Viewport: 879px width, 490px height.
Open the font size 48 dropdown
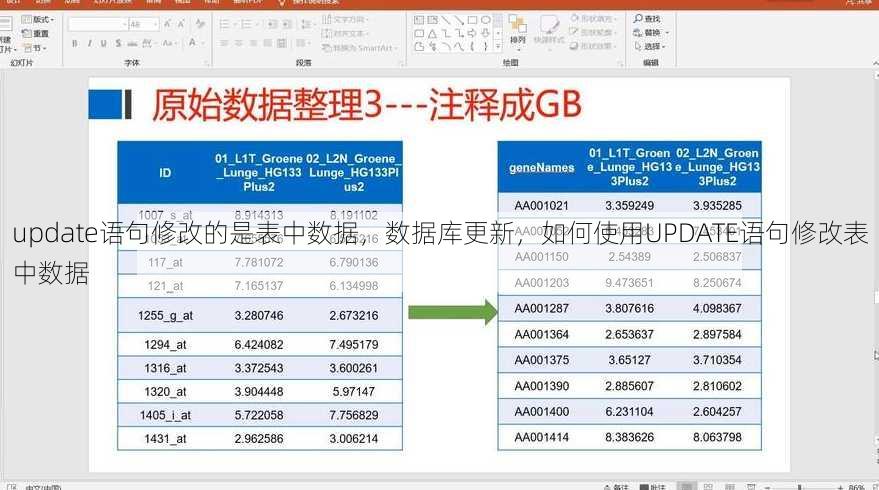144,24
